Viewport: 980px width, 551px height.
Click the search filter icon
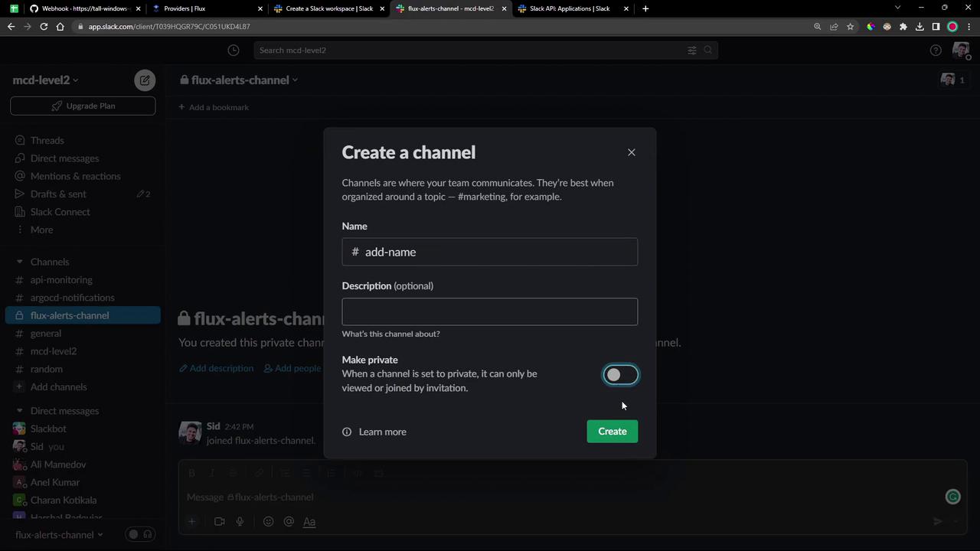(691, 51)
